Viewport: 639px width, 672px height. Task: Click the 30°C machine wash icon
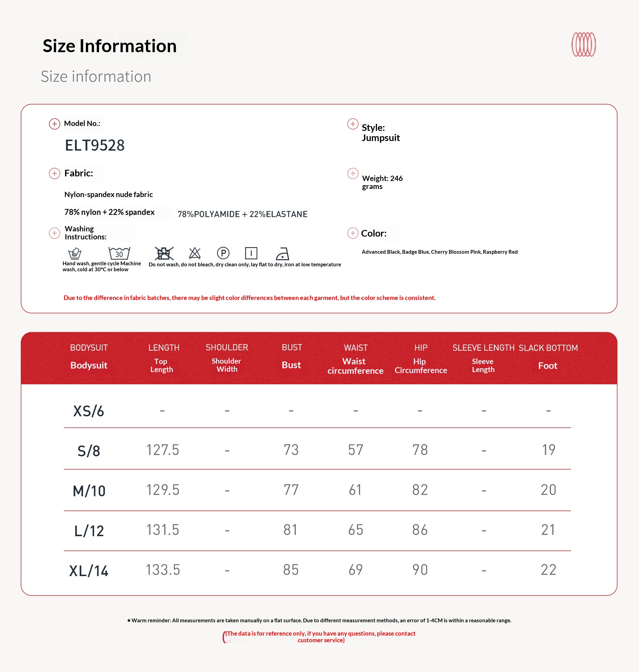click(x=119, y=253)
